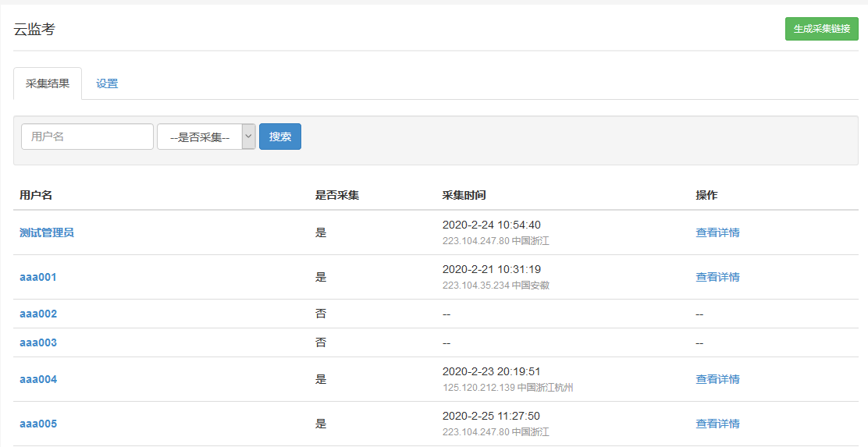View 查看详情 for aaa004

[x=717, y=379]
